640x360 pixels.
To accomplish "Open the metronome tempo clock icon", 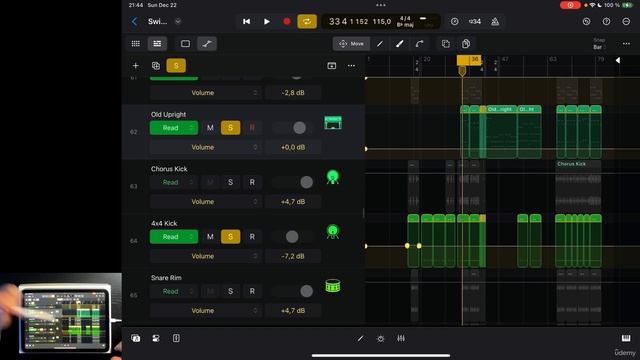I will 455,22.
